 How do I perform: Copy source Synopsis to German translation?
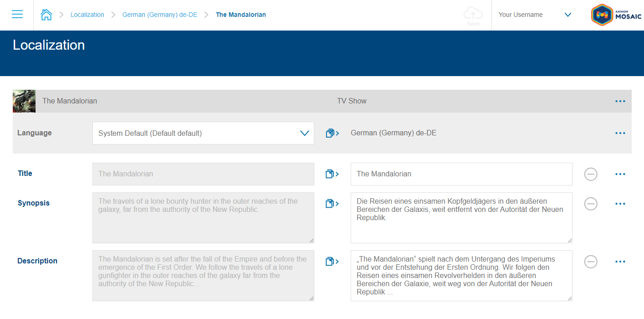tap(332, 204)
